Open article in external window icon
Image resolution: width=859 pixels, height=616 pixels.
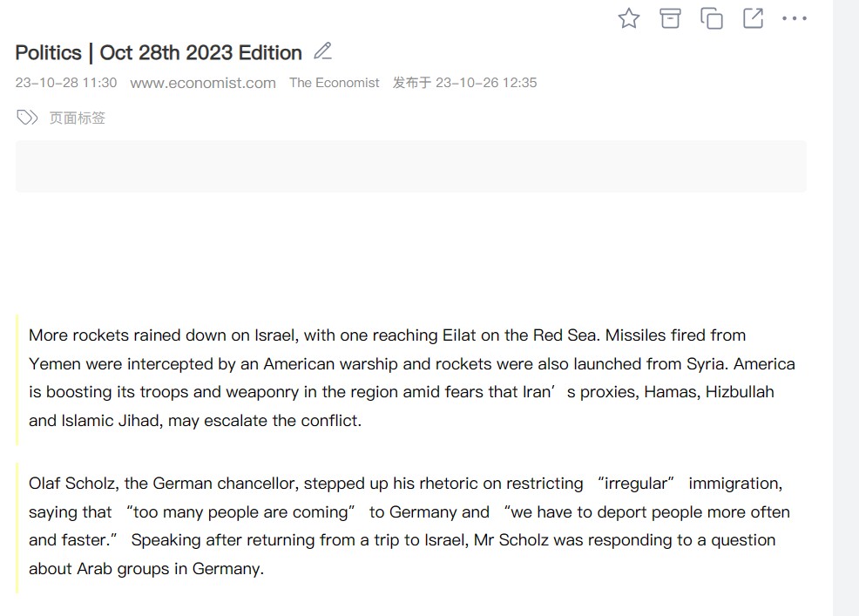(753, 18)
